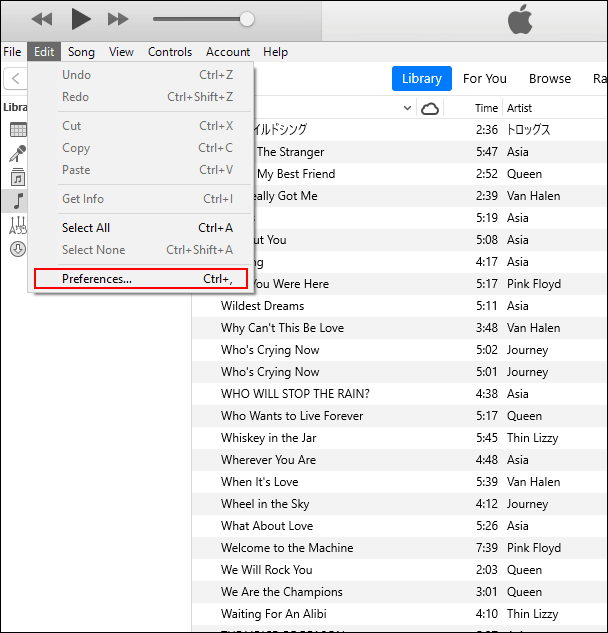
Task: Open the Artists microphone sidebar icon
Action: click(18, 153)
